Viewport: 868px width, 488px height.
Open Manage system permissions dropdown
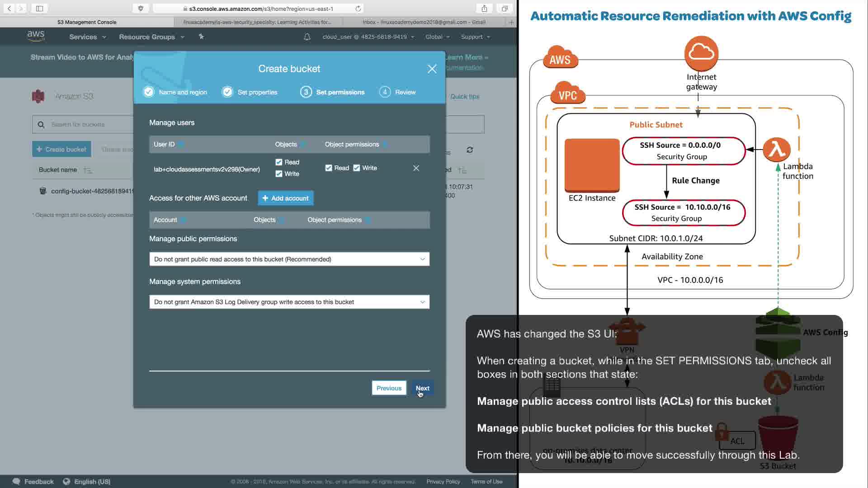289,302
